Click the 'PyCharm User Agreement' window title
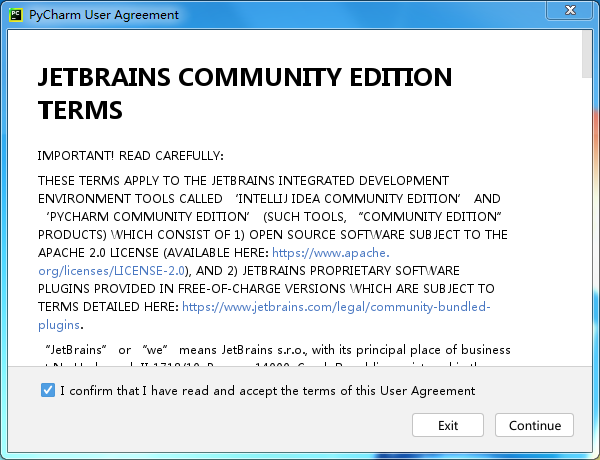The width and height of the screenshot is (600, 460). tap(104, 15)
